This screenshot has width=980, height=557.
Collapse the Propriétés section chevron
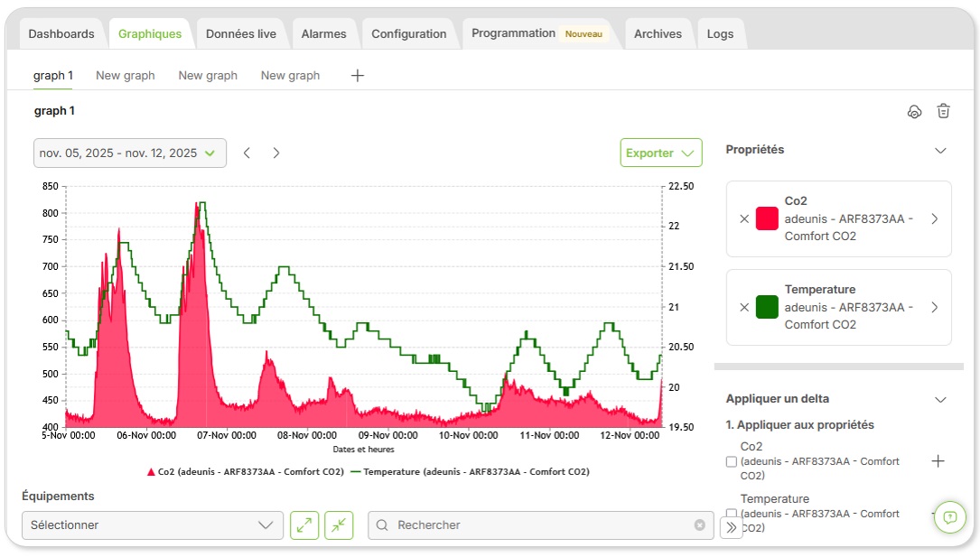940,151
